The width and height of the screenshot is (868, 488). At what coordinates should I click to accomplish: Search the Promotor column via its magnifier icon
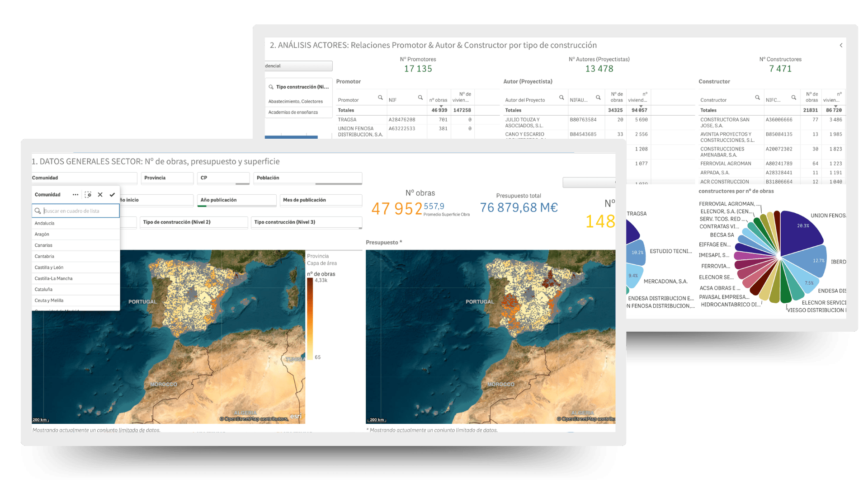(x=381, y=98)
